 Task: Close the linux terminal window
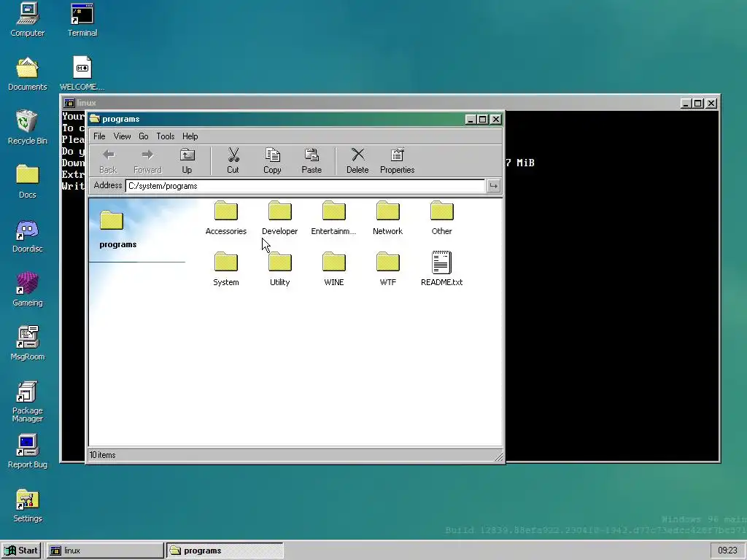pyautogui.click(x=711, y=104)
